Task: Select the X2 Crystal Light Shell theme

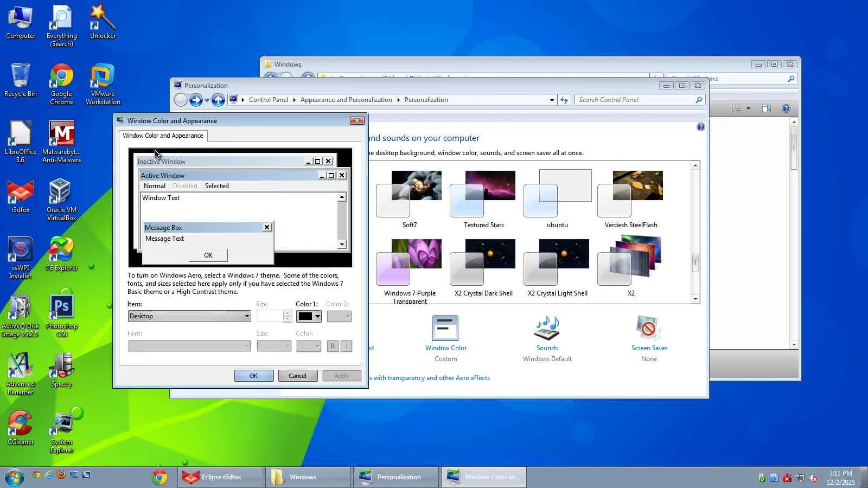Action: pos(557,267)
